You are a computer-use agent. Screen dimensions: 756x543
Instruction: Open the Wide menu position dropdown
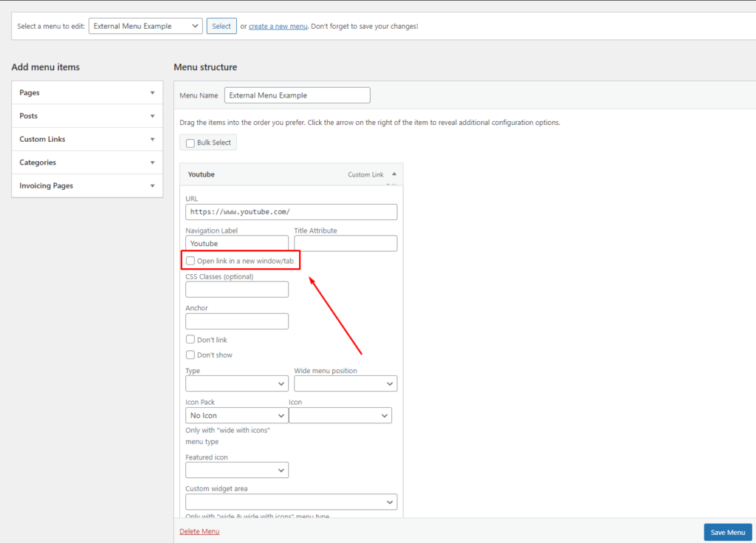(346, 383)
